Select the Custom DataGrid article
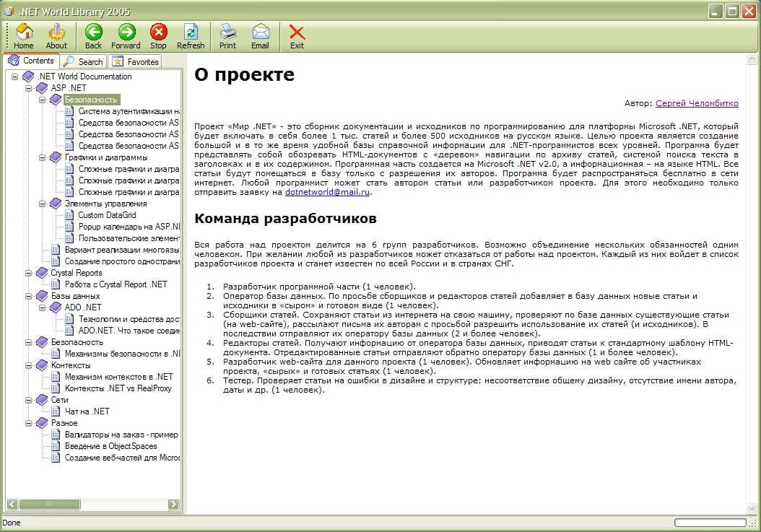This screenshot has height=532, width=761. coord(108,215)
